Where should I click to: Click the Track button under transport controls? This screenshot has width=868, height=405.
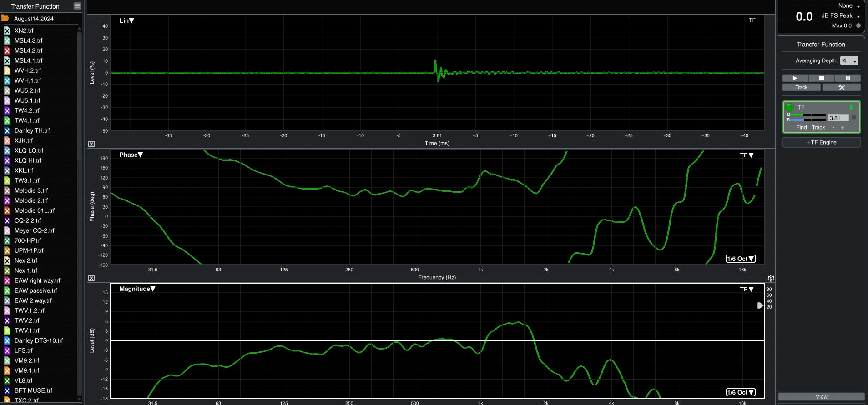click(802, 87)
